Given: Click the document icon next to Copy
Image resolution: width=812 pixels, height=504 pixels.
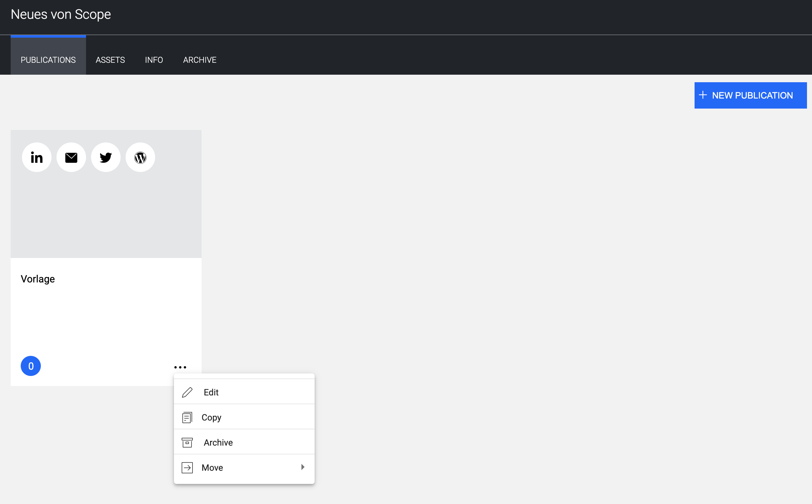Looking at the screenshot, I should pyautogui.click(x=187, y=417).
